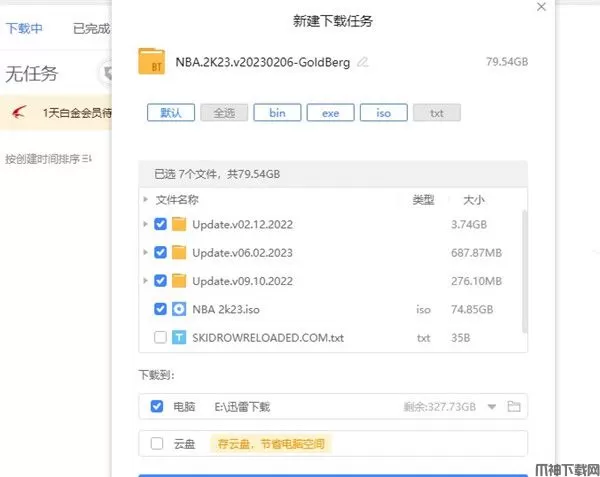
Task: Toggle the iso file type filter
Action: (x=383, y=113)
